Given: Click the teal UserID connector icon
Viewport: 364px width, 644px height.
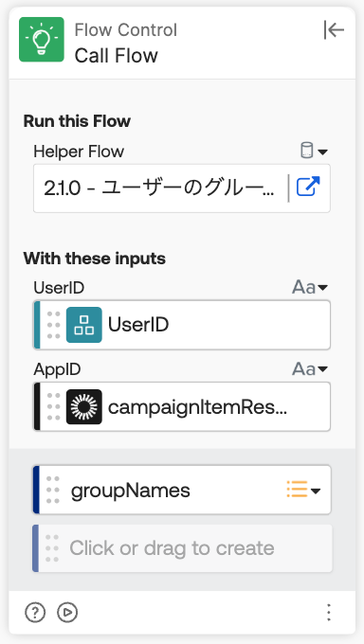Looking at the screenshot, I should click(x=84, y=325).
